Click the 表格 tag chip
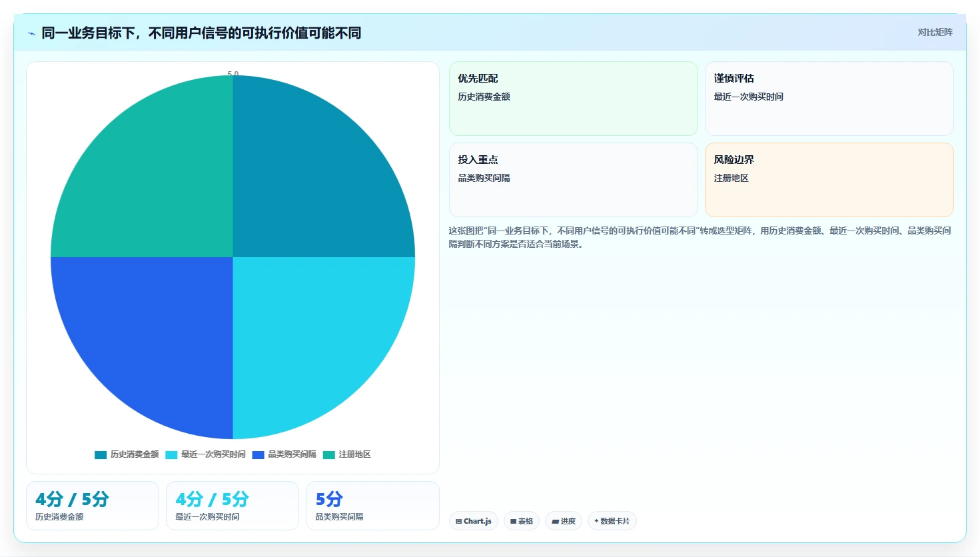The image size is (980, 557). click(x=522, y=521)
